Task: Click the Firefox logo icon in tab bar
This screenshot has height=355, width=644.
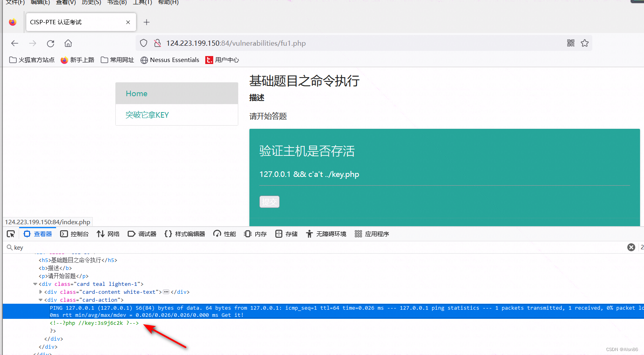Action: coord(13,22)
